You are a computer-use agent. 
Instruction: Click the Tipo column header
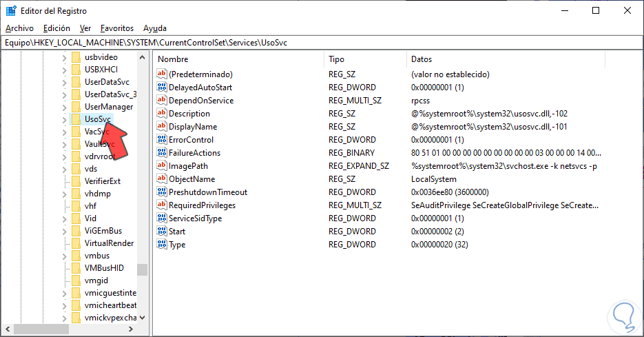[x=337, y=59]
